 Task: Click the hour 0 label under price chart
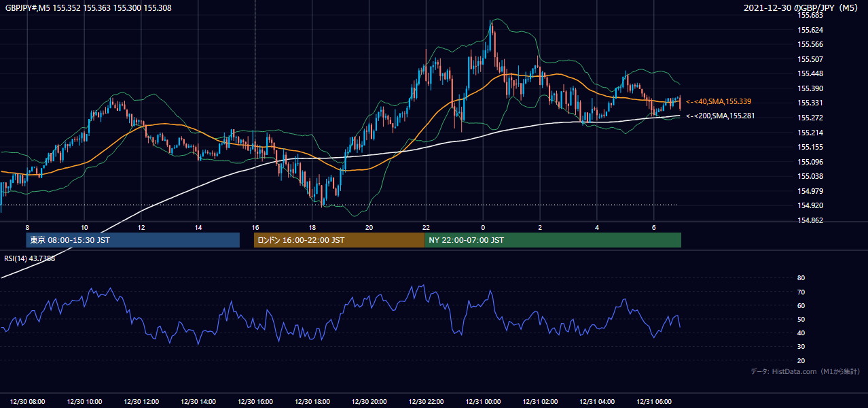pos(483,227)
